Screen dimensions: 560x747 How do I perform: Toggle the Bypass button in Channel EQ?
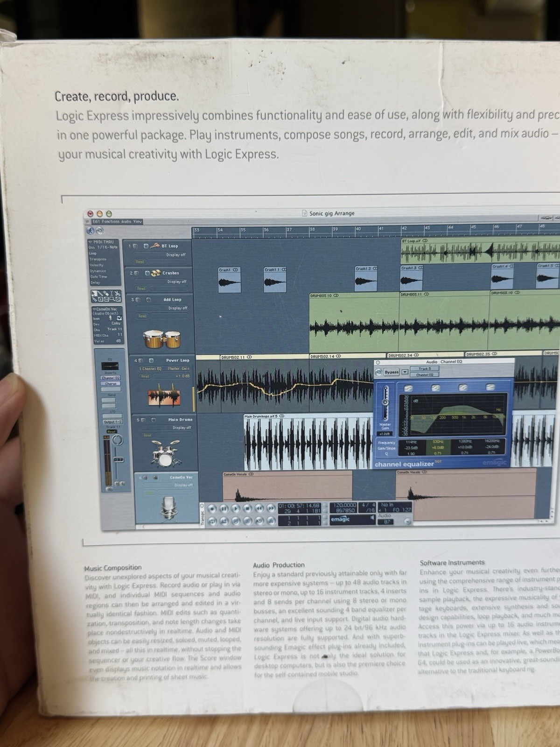coord(392,372)
